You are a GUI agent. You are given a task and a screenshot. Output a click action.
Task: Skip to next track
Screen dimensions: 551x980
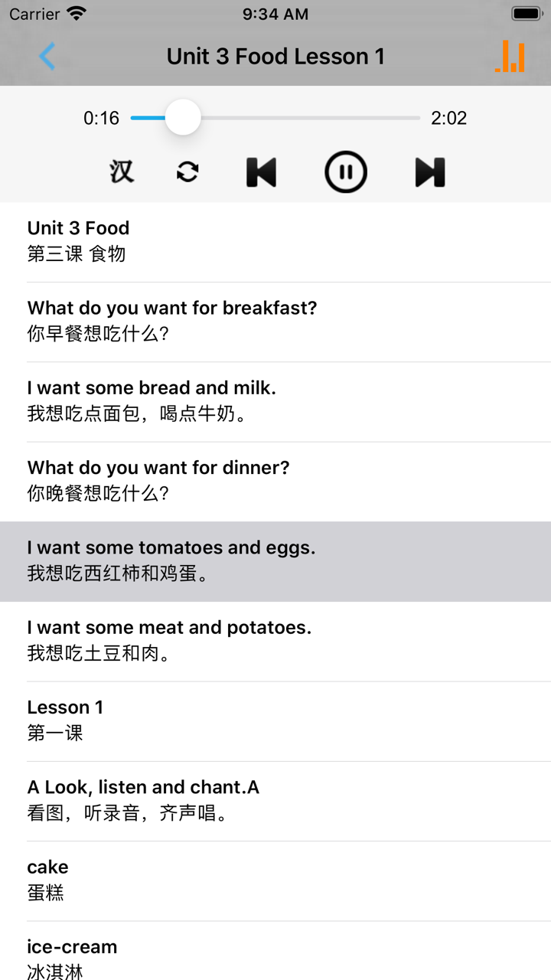coord(430,171)
